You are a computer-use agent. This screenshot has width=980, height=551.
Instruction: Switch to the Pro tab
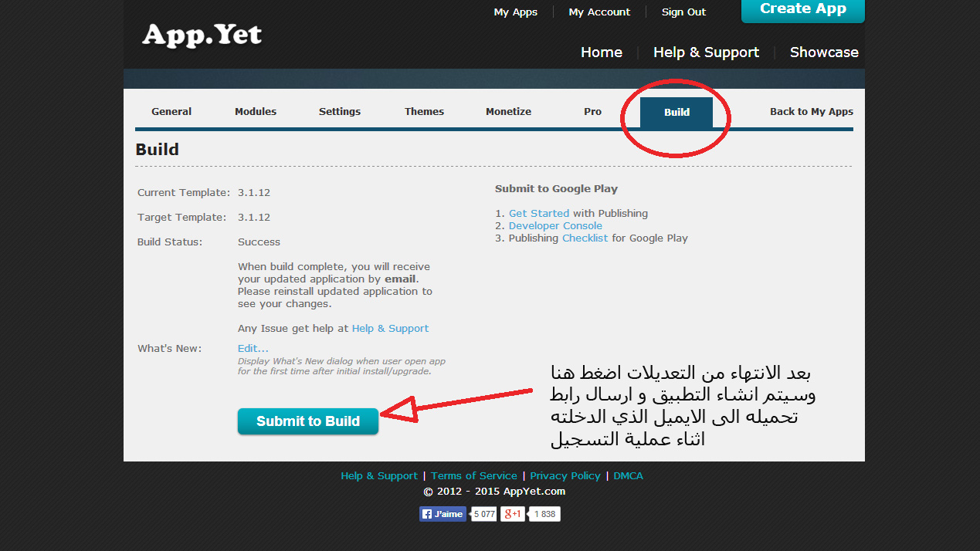click(x=592, y=112)
